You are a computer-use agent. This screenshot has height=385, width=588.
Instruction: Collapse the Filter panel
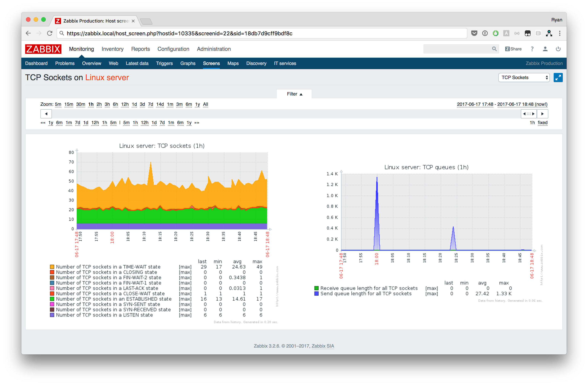click(x=294, y=94)
